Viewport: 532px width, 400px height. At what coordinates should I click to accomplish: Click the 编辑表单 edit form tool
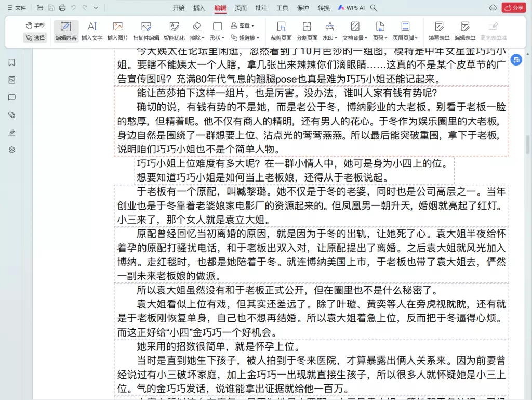point(465,31)
